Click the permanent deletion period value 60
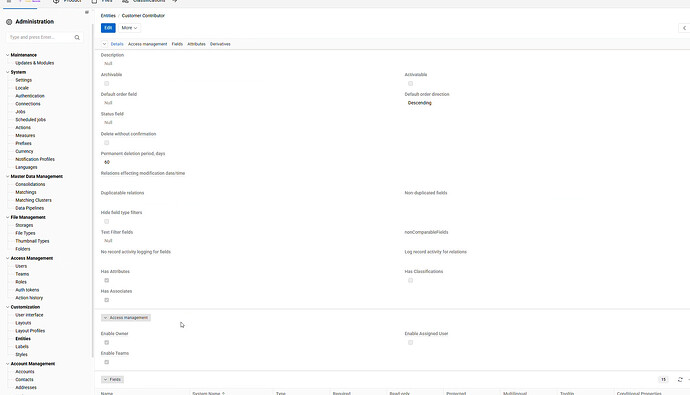Image resolution: width=690 pixels, height=395 pixels. [x=107, y=162]
